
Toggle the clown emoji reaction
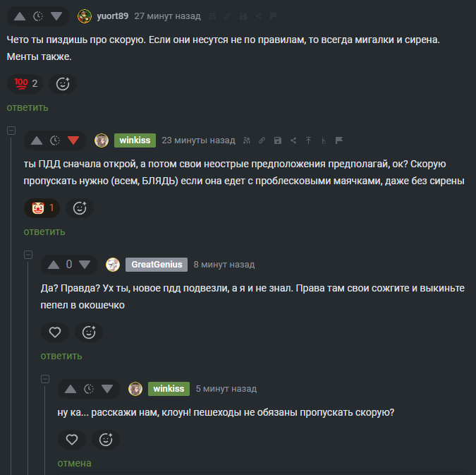pyautogui.click(x=42, y=208)
